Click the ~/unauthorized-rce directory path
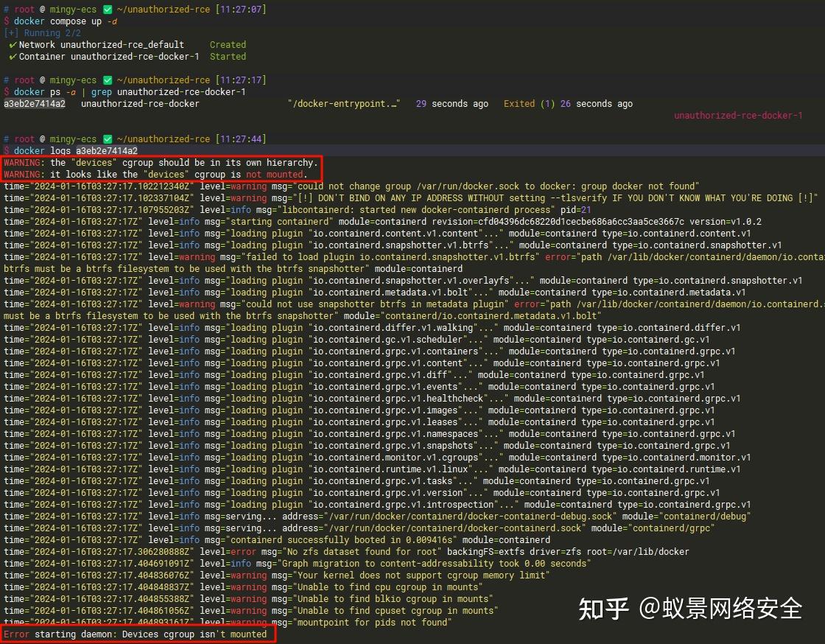The height and width of the screenshot is (644, 825). point(164,9)
